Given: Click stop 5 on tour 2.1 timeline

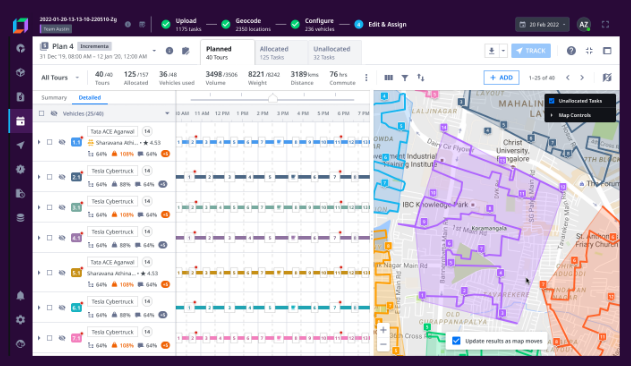Looking at the screenshot, I should tap(270, 177).
